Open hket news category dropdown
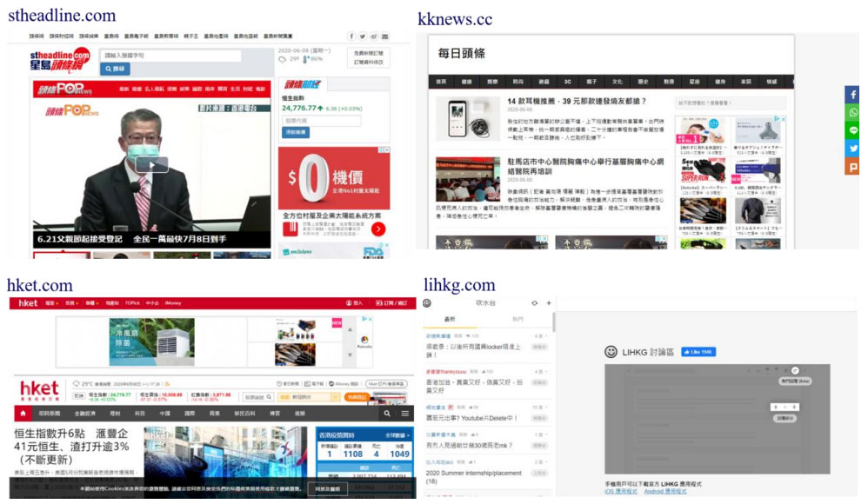This screenshot has width=868, height=504. [x=309, y=397]
